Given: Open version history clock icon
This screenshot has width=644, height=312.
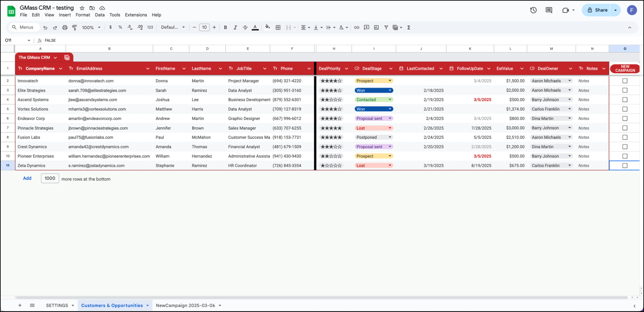Looking at the screenshot, I should 533,10.
